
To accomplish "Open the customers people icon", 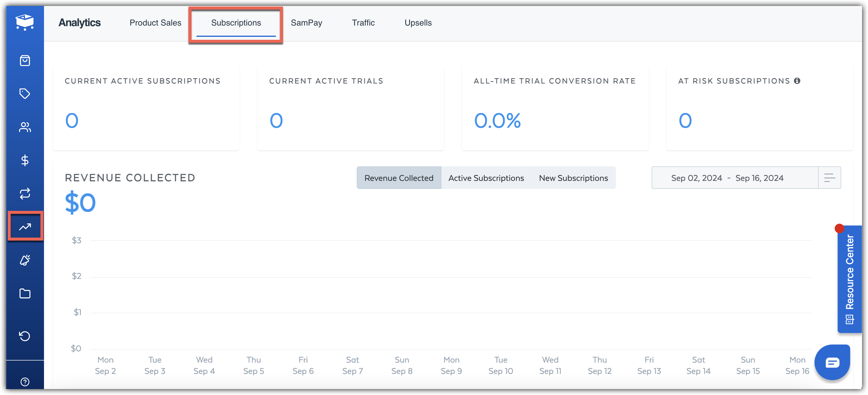I will [25, 127].
